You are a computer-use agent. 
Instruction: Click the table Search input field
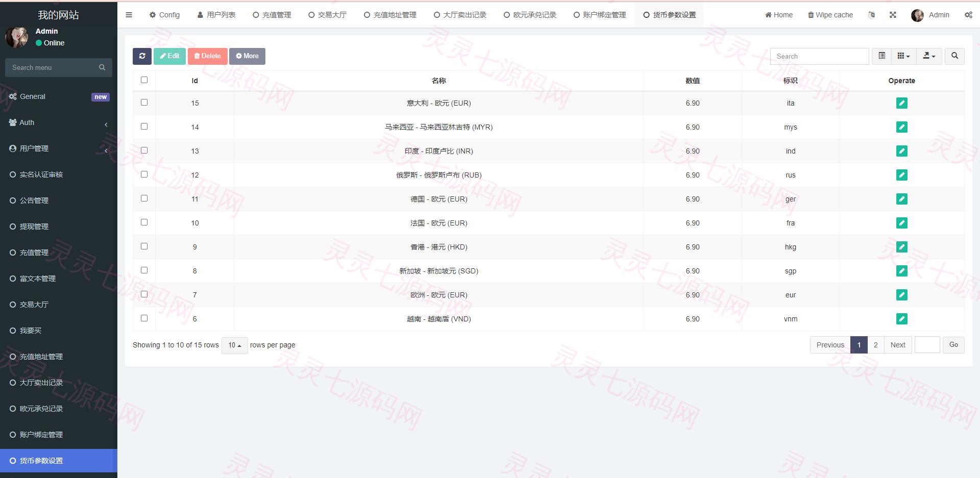[x=820, y=56]
